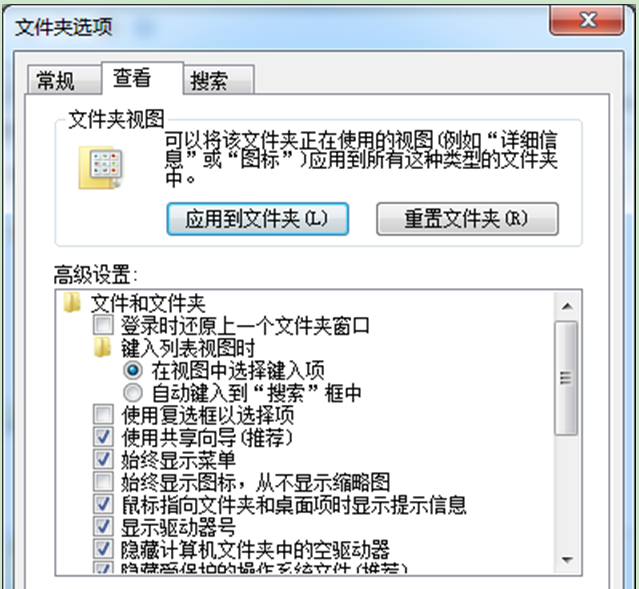The image size is (639, 589).
Task: Toggle 隐藏计算机文件夹中的空驱动器 checkbox
Action: (103, 549)
